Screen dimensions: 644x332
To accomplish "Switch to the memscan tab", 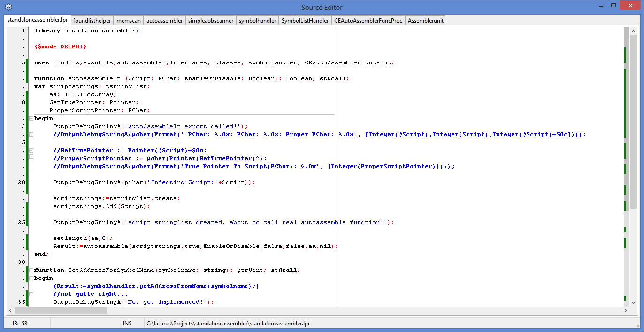I will tap(128, 20).
